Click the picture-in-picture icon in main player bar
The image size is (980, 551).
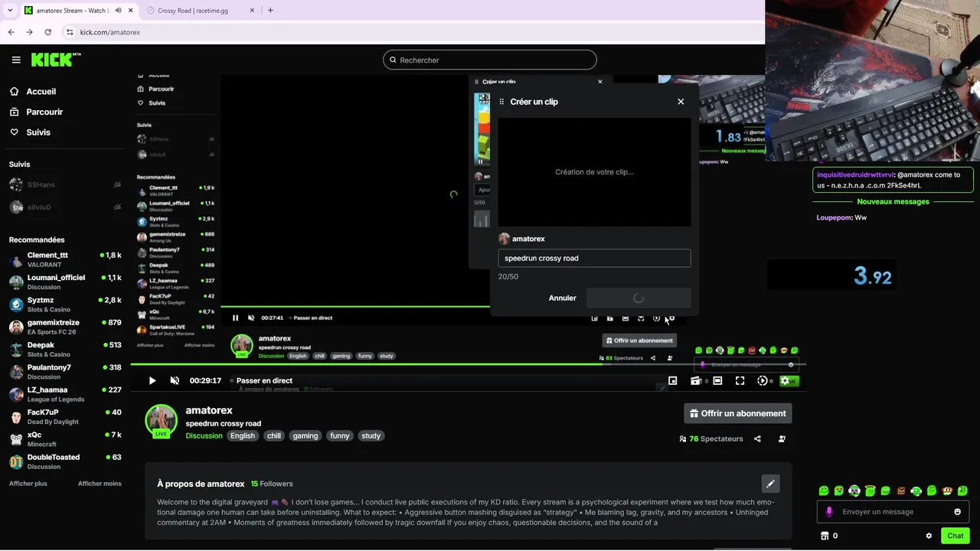point(672,380)
